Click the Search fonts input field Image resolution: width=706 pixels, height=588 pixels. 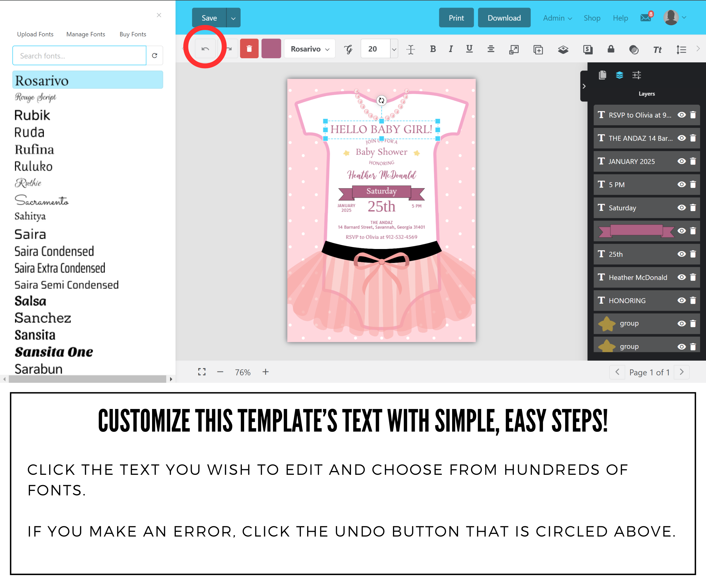(x=79, y=56)
